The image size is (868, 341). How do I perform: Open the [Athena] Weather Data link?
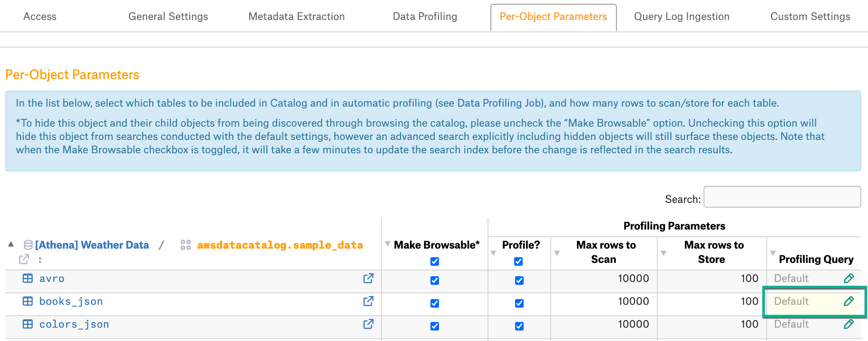(92, 245)
